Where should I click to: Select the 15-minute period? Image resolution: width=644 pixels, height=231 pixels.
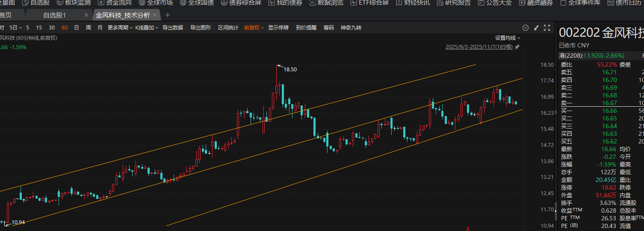tap(39, 27)
